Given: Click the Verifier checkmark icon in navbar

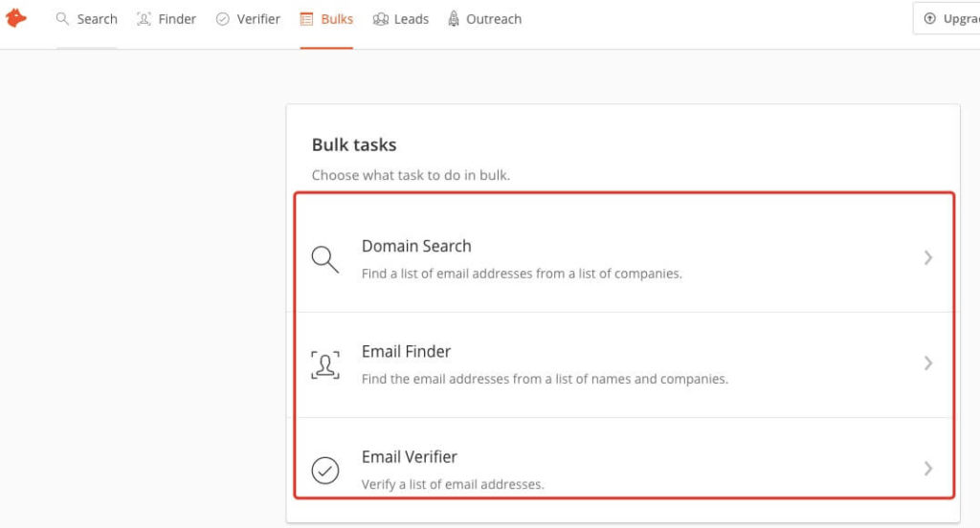Looking at the screenshot, I should [222, 19].
